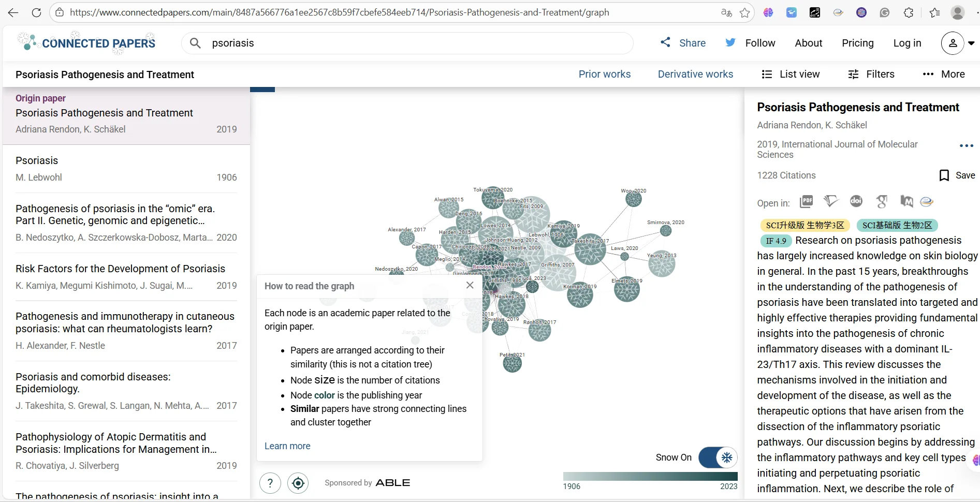Click the Ronholt, 2017 graph node

click(539, 330)
